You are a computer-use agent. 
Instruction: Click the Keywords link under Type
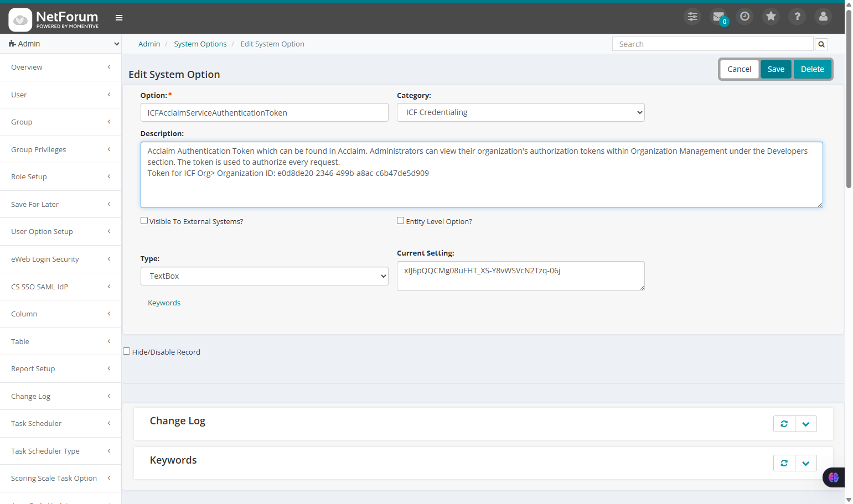click(x=164, y=303)
